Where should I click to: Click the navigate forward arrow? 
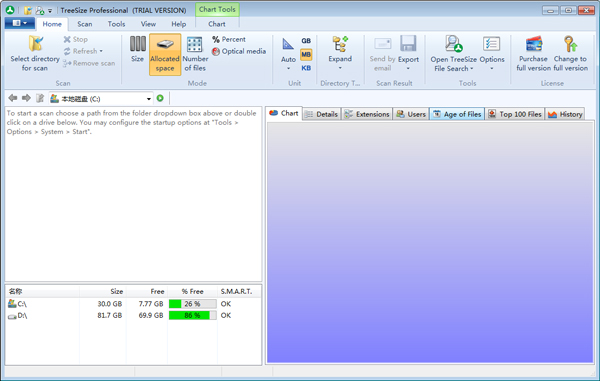click(x=26, y=98)
